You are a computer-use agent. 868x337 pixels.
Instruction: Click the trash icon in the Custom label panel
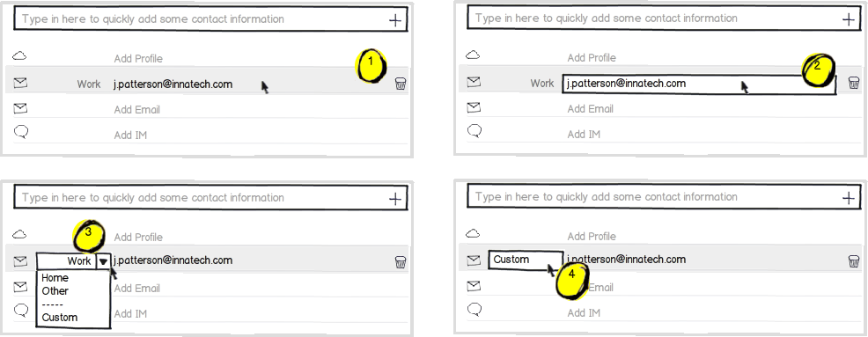coord(854,260)
